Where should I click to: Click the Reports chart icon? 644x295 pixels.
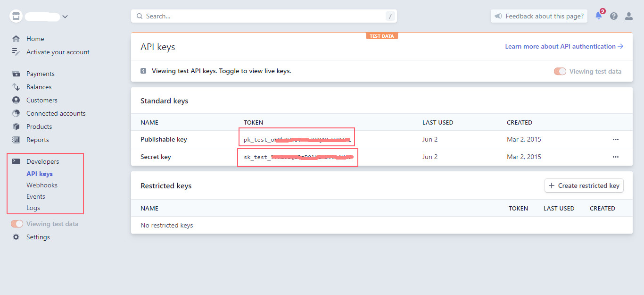point(16,140)
